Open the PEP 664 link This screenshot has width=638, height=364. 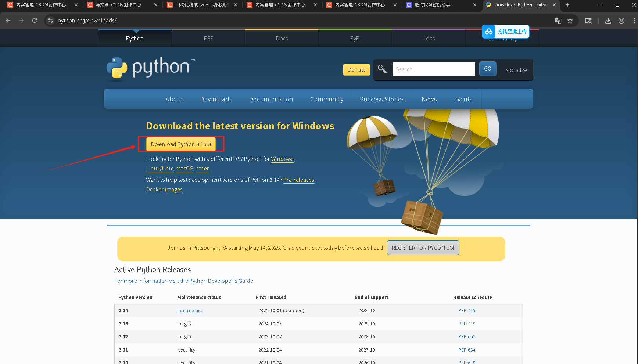[x=467, y=350]
